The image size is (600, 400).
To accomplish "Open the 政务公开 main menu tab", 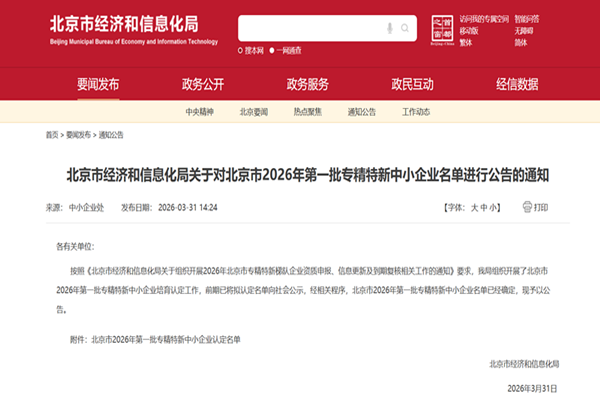I will (x=203, y=84).
